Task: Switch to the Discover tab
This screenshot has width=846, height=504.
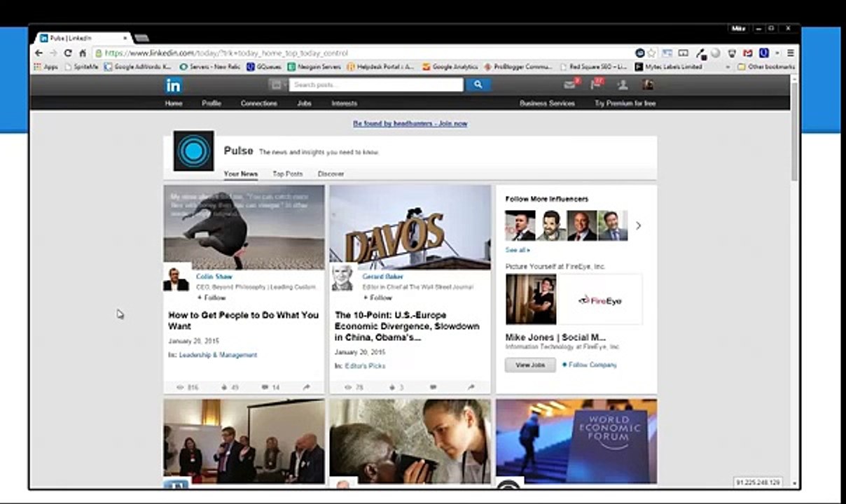Action: [331, 174]
